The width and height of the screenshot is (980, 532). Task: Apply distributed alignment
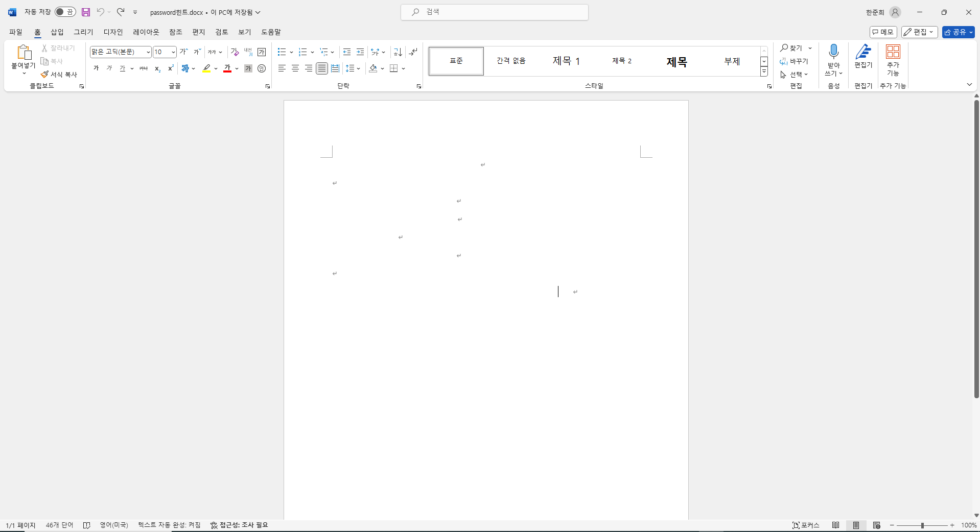[x=335, y=68]
